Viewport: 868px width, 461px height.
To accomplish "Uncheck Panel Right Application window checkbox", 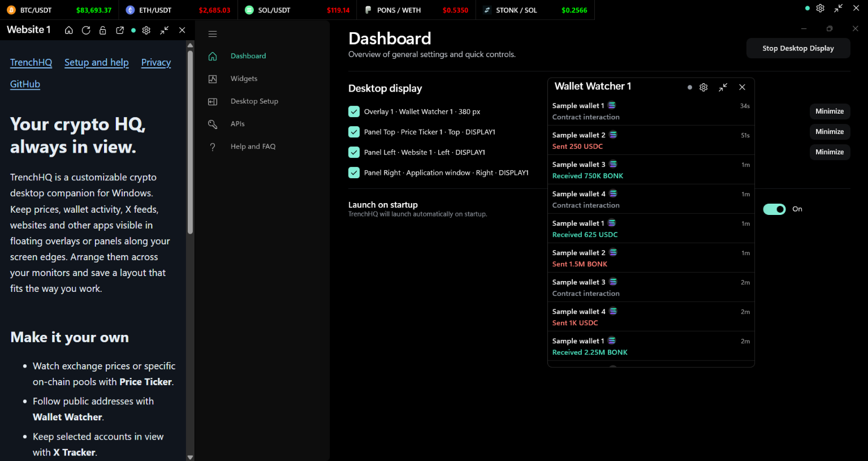I will click(x=354, y=173).
